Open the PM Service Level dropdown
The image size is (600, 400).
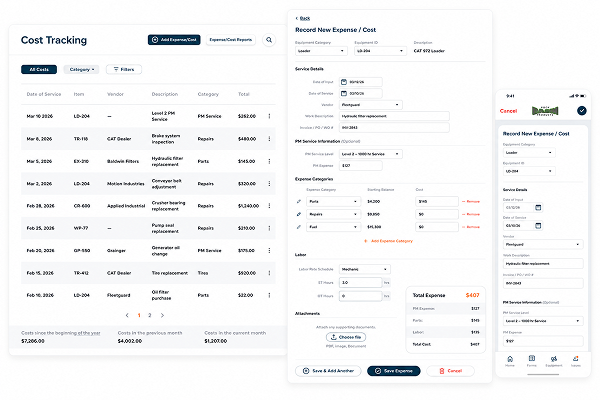(x=371, y=154)
